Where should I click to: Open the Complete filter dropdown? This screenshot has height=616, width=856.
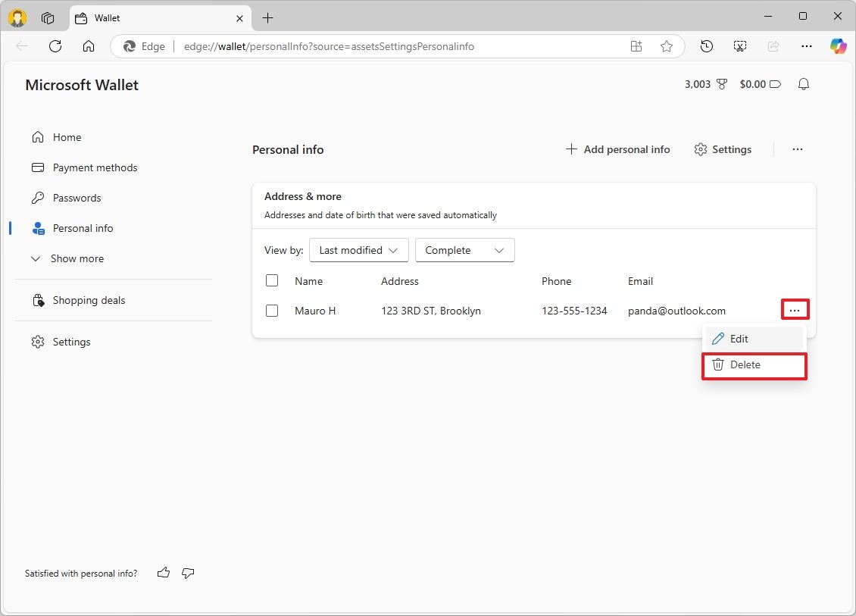(x=464, y=250)
